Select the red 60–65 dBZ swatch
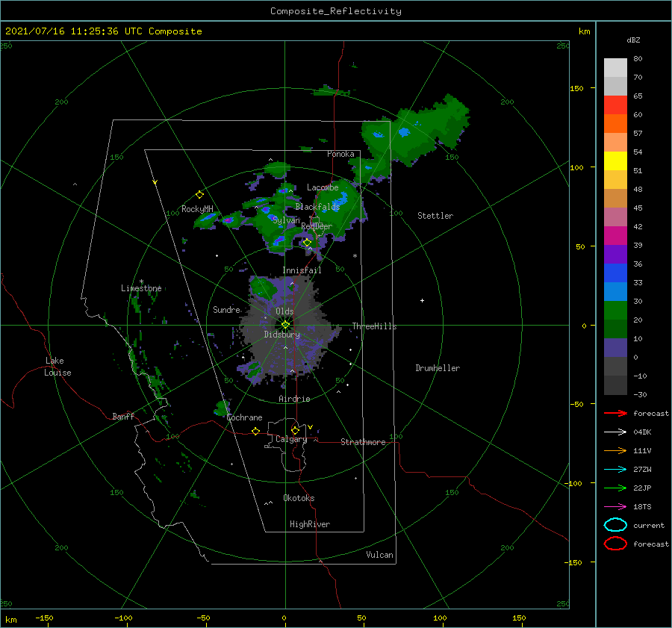 [615, 105]
